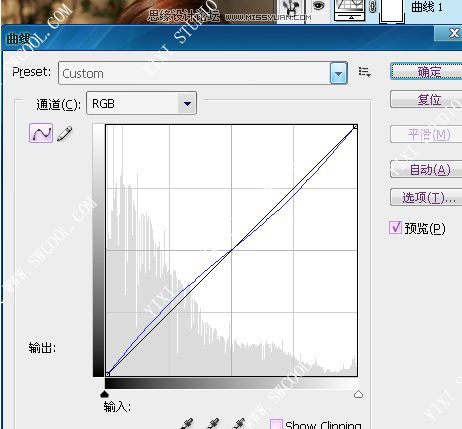
Task: Select the curve's top-right endpoint
Action: 355,127
